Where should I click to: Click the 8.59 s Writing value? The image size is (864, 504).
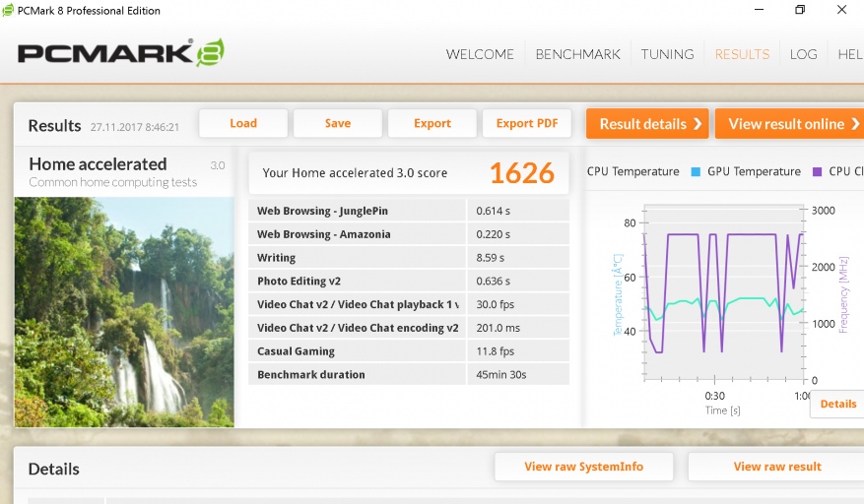[x=490, y=258]
